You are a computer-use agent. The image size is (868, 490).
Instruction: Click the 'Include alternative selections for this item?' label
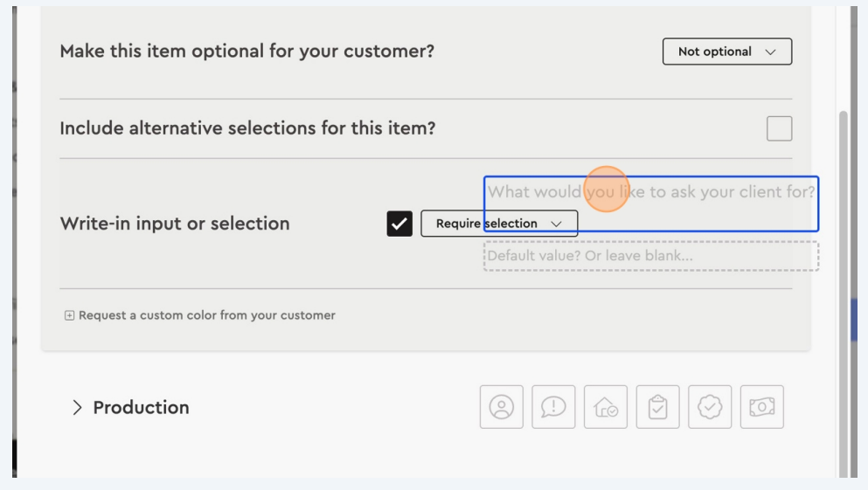pos(247,128)
